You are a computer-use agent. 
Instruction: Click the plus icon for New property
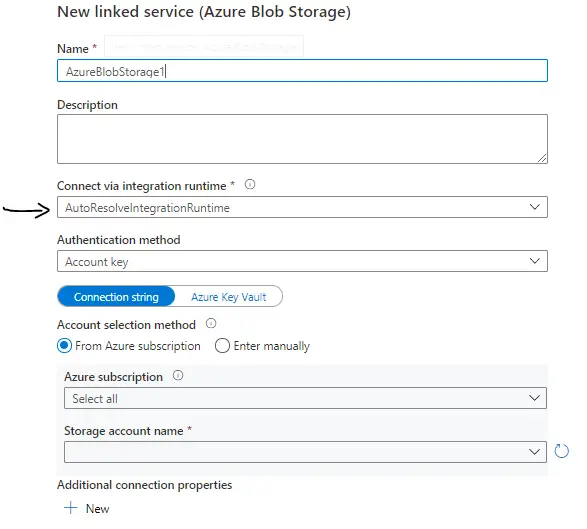70,508
